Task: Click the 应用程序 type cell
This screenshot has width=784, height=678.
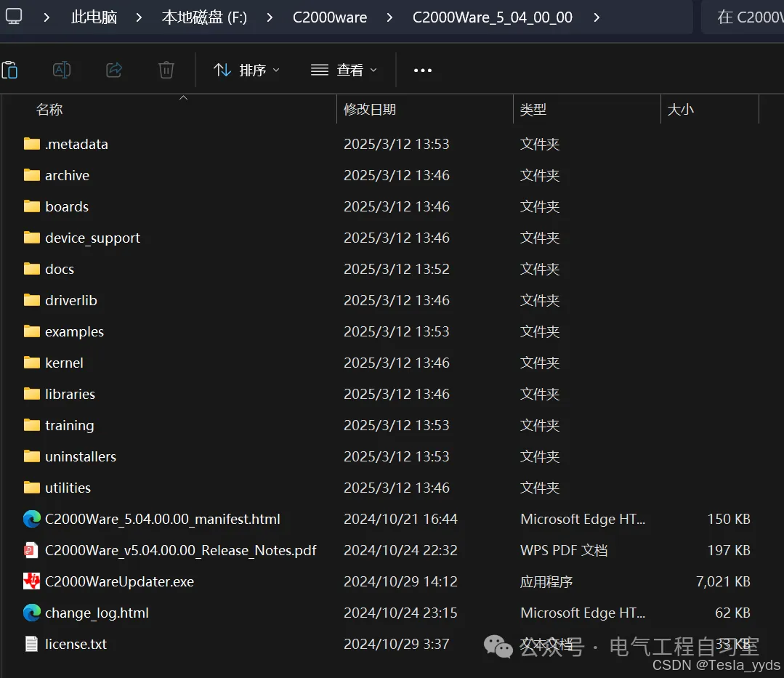Action: pos(546,581)
